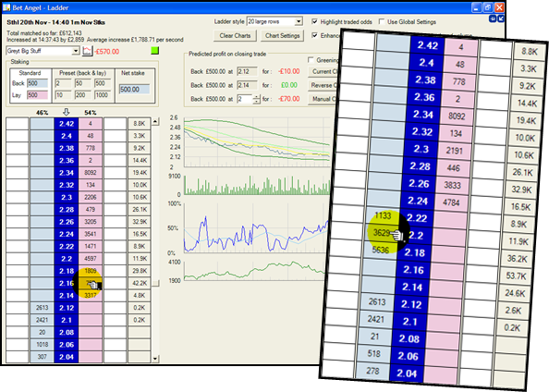
Task: Click the Bet Angel app icon in title bar
Action: click(6, 7)
